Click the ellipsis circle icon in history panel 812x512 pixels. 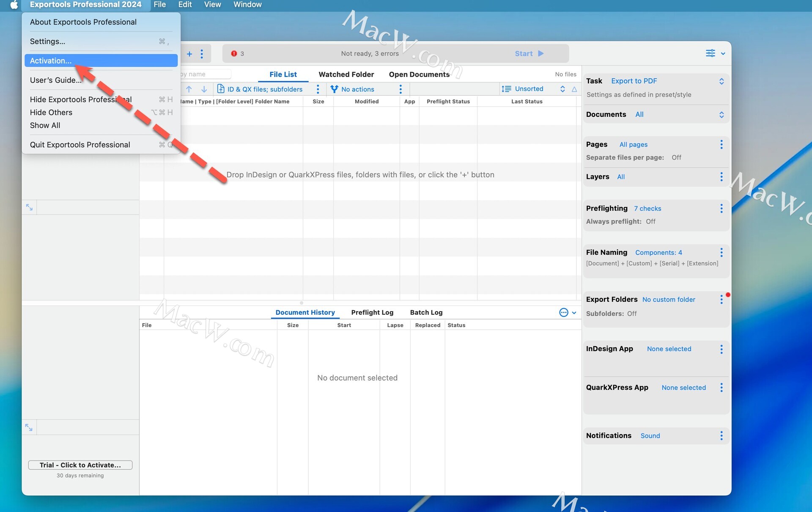(x=564, y=312)
